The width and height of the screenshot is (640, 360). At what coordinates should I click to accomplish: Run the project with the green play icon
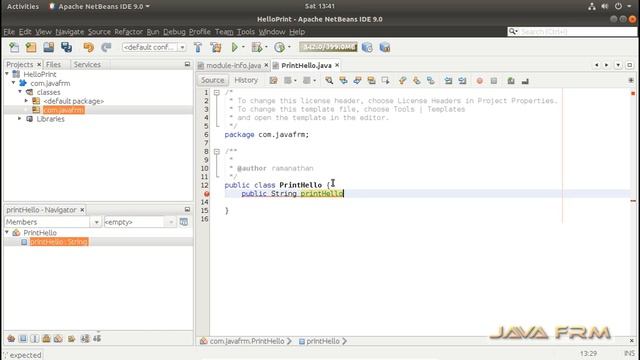click(235, 47)
